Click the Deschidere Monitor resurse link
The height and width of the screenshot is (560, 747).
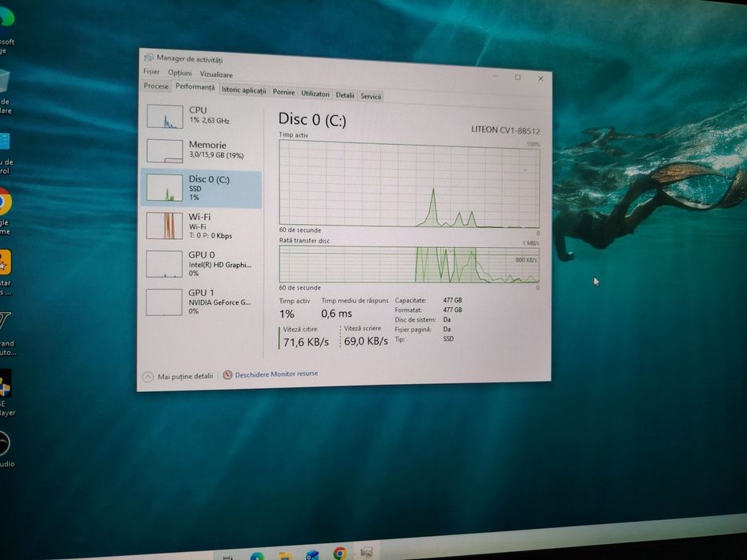(276, 374)
